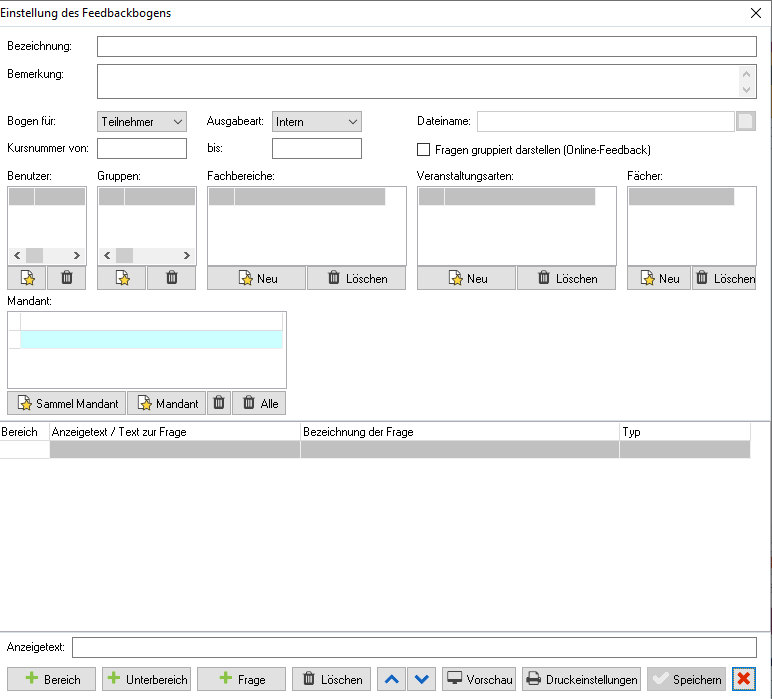The height and width of the screenshot is (699, 772).
Task: Delete Benutzer entry trash icon
Action: tap(67, 278)
